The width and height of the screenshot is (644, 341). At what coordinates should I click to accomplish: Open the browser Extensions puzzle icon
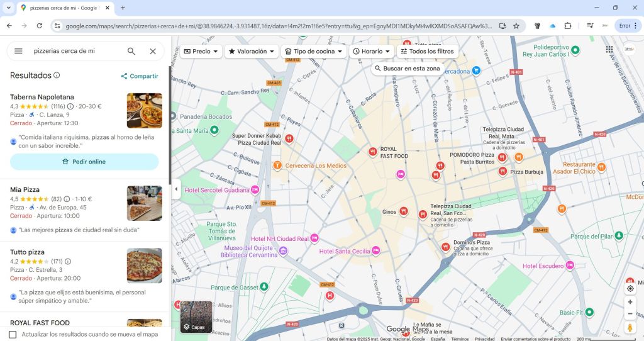(568, 26)
